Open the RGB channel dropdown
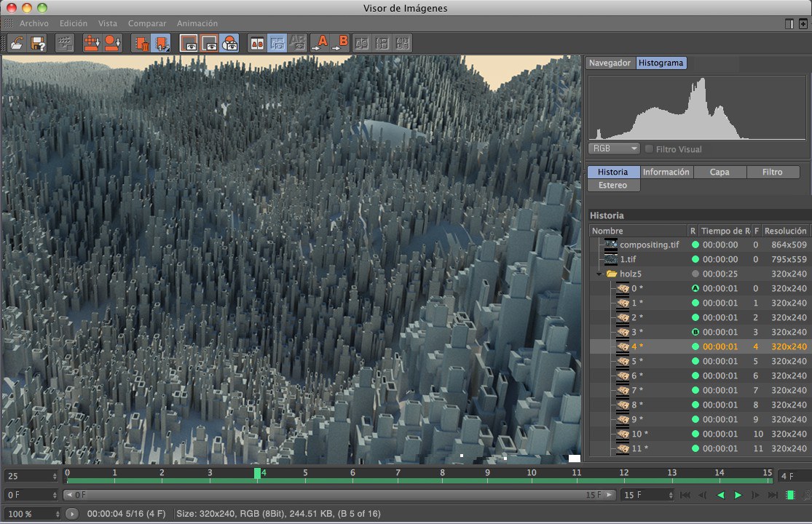 click(x=613, y=148)
